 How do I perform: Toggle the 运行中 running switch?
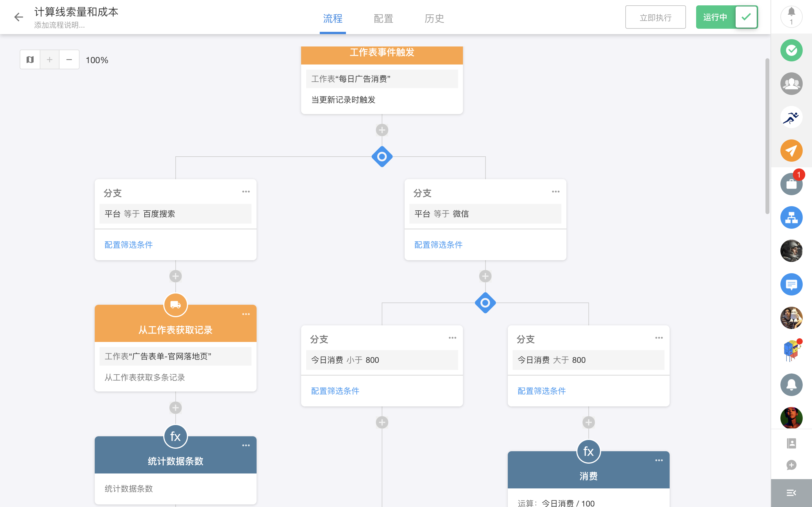coord(727,17)
